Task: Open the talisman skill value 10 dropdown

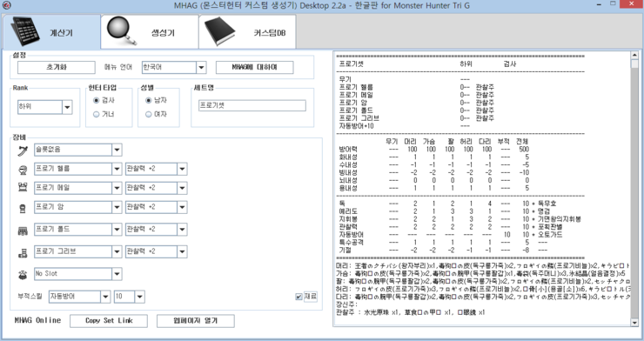Action: click(139, 297)
